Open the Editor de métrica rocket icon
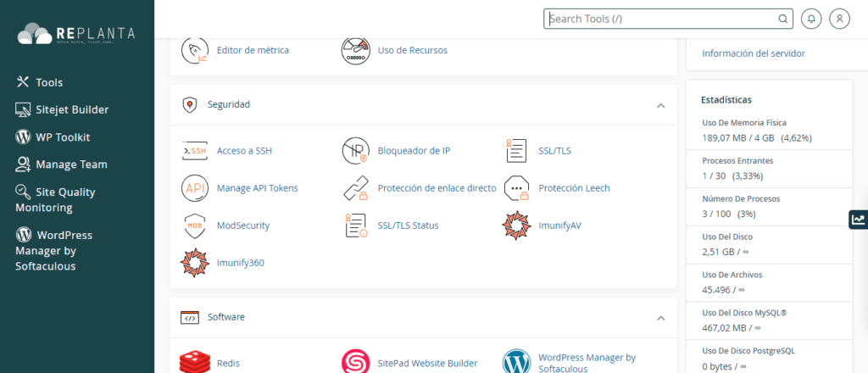Screen dimensions: 868x373 (x=195, y=50)
